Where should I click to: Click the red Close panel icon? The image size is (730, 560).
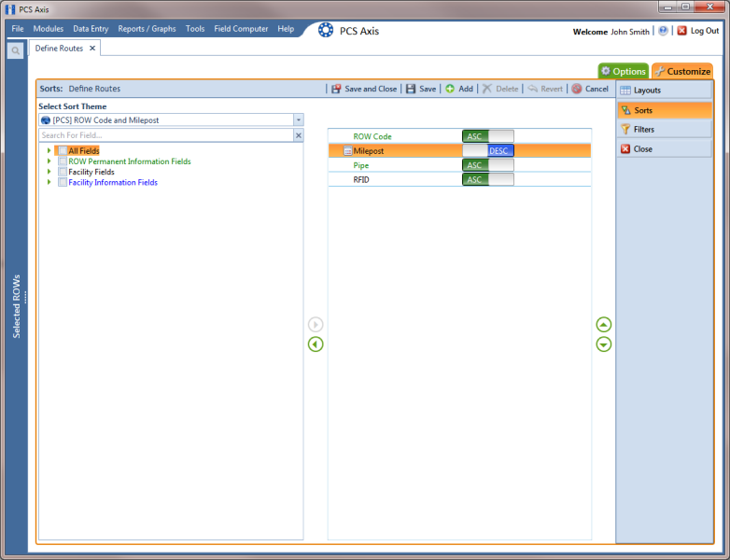625,149
